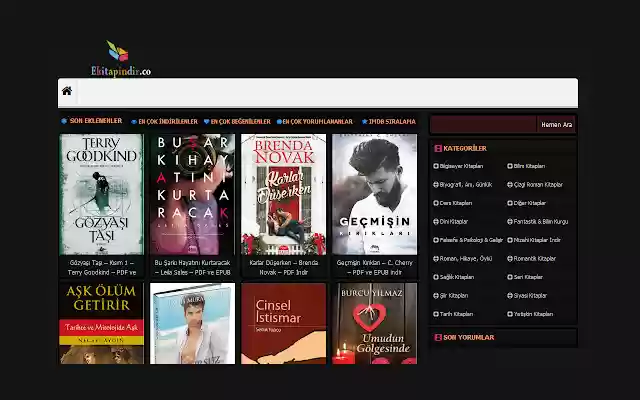Open the Felsefe & Psikoloji category link
This screenshot has width=640, height=400.
point(471,240)
